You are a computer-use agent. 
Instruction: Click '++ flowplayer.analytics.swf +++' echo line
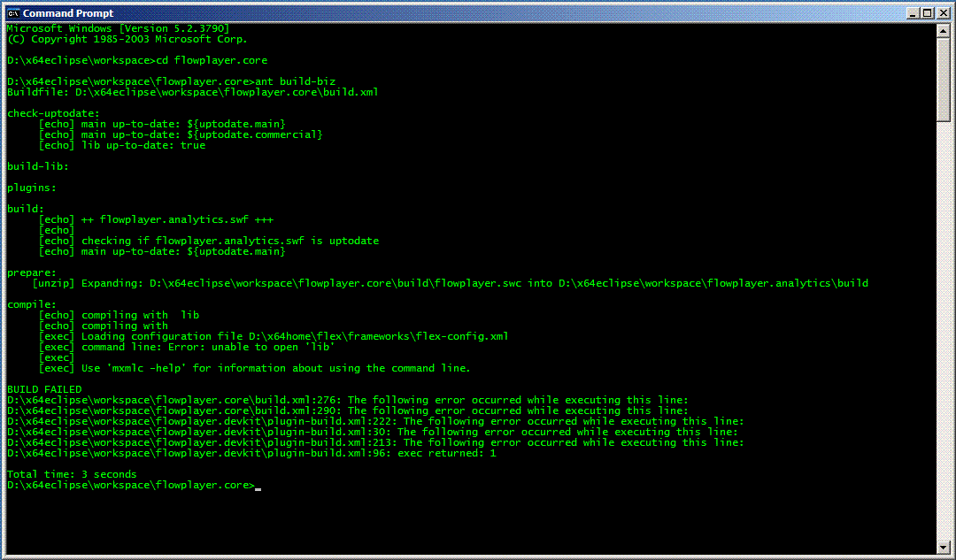[x=156, y=219]
